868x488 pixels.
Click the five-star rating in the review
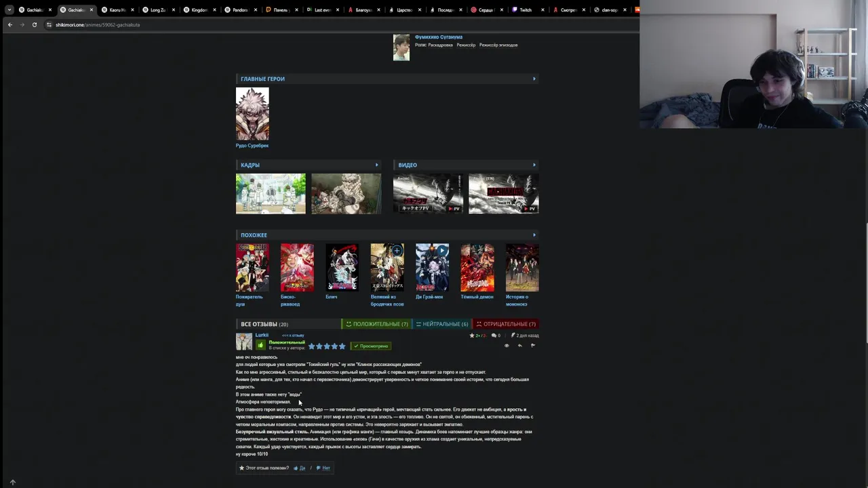pos(327,346)
